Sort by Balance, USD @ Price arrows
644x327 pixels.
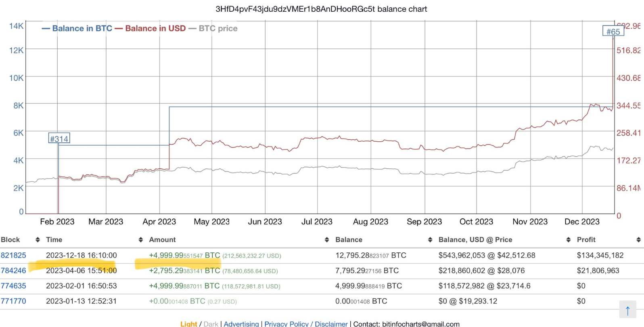tap(569, 240)
